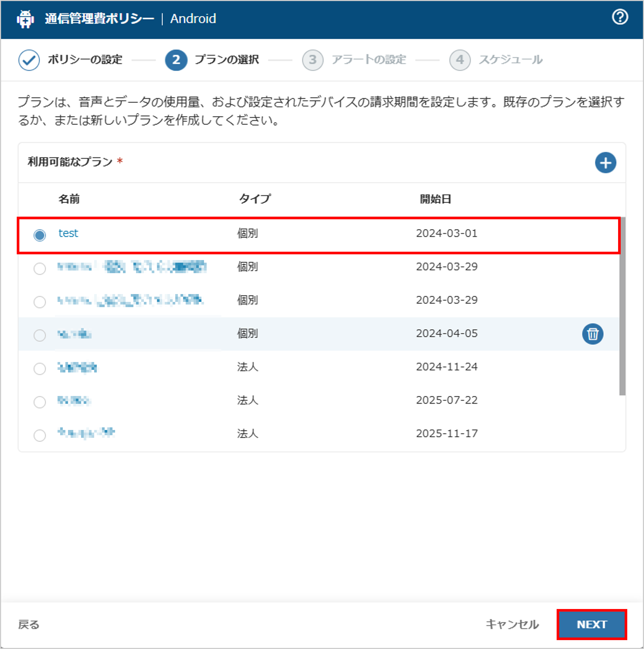The height and width of the screenshot is (649, 644).
Task: Click the キャンセル button
Action: (x=512, y=624)
